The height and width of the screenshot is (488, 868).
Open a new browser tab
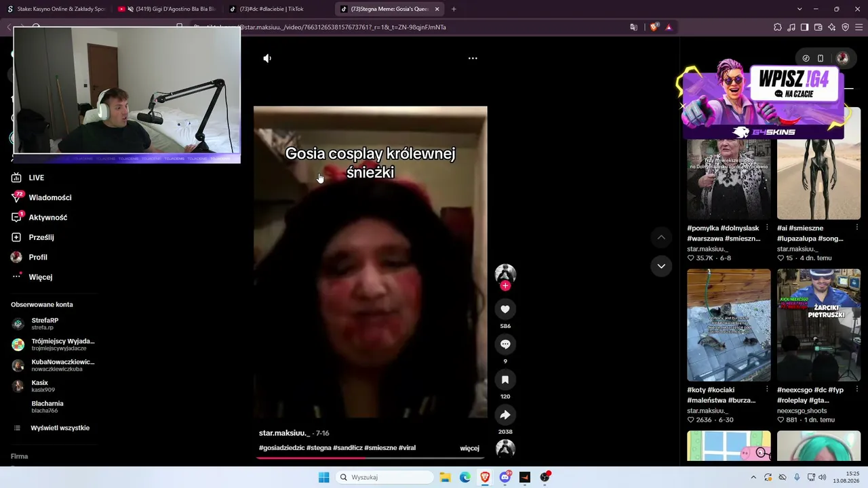454,9
